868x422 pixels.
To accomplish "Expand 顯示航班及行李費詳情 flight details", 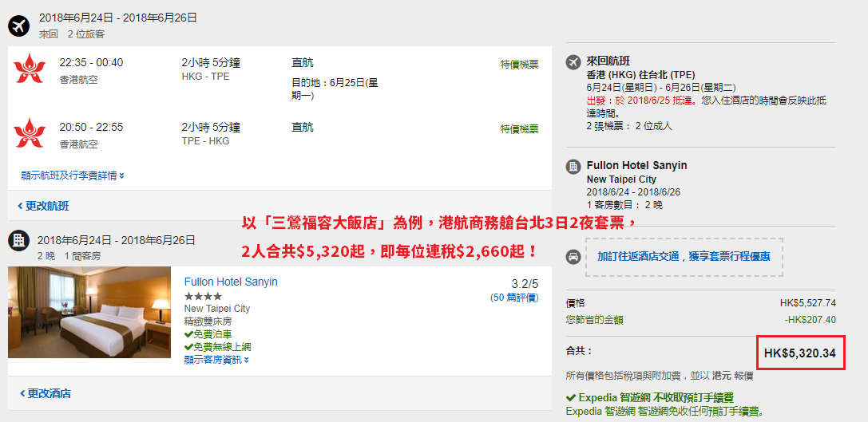I will point(73,176).
